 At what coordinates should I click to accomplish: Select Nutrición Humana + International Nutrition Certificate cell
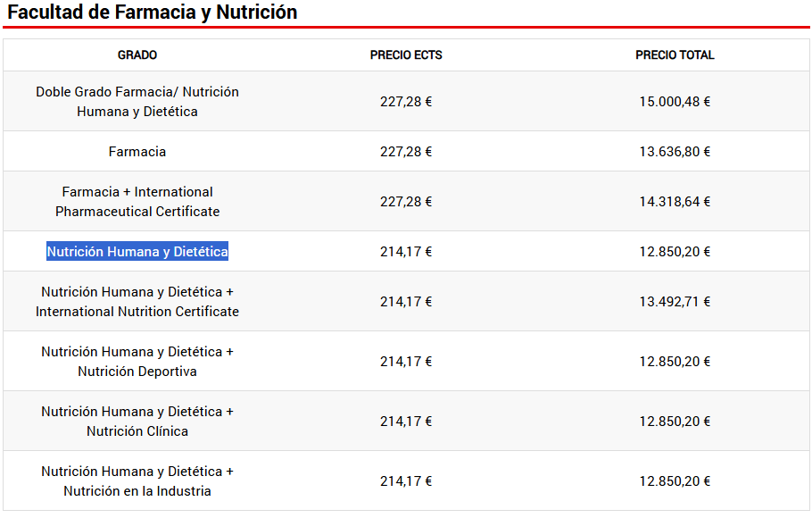[x=137, y=302]
